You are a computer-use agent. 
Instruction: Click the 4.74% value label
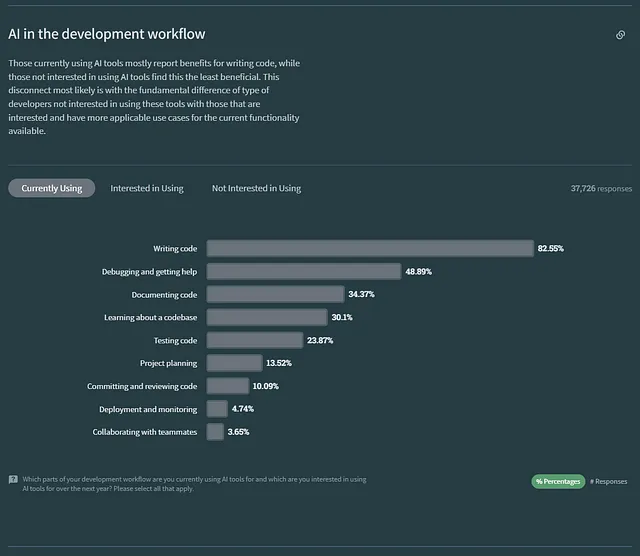(242, 409)
